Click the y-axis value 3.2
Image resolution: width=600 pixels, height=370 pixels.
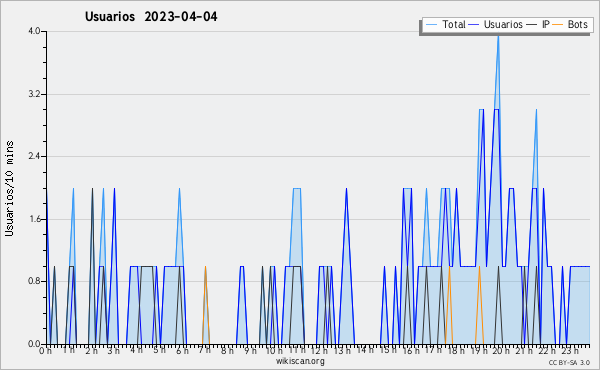34,94
